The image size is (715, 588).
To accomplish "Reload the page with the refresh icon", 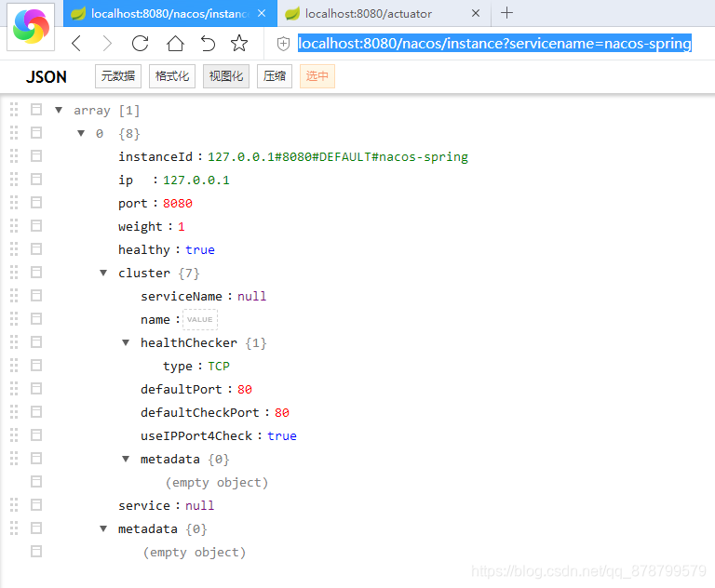I will click(140, 44).
